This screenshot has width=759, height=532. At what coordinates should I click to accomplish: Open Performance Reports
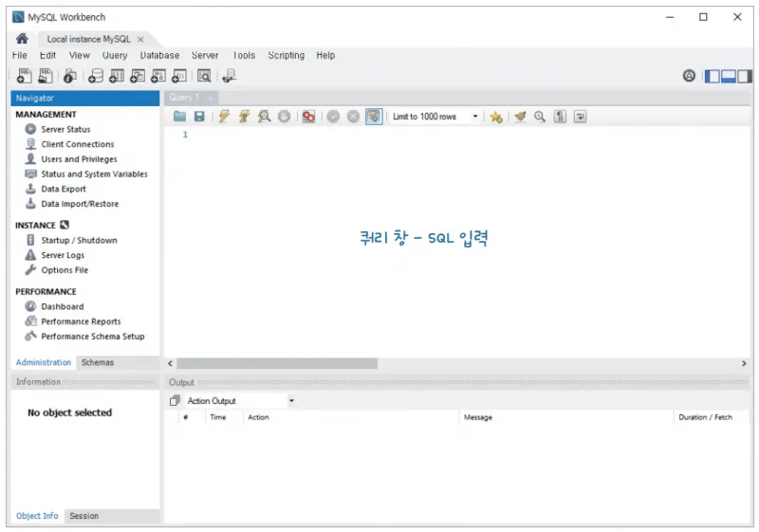[81, 321]
